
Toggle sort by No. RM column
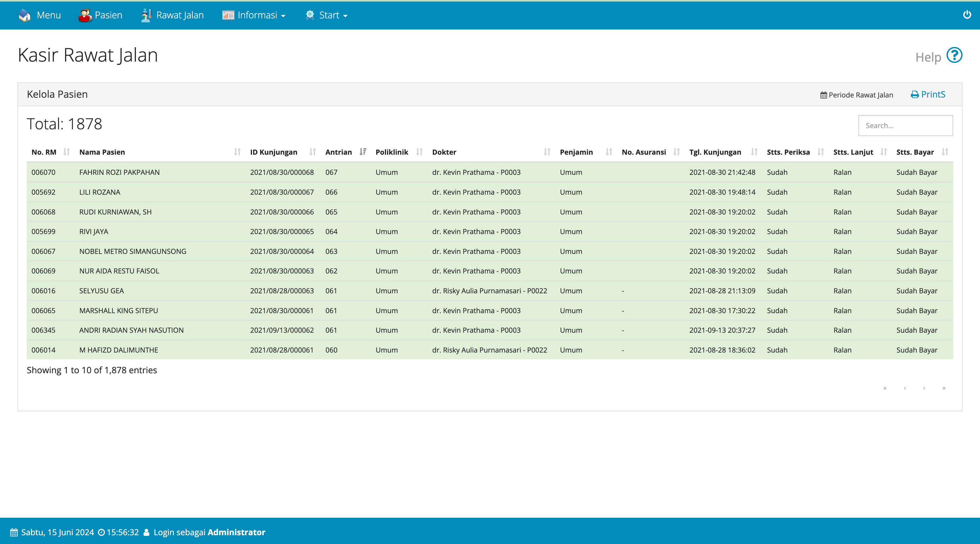pyautogui.click(x=66, y=152)
